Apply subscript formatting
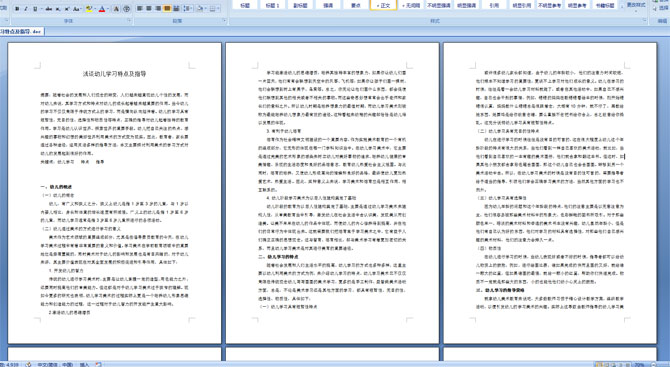The height and width of the screenshot is (367, 670). pyautogui.click(x=58, y=9)
